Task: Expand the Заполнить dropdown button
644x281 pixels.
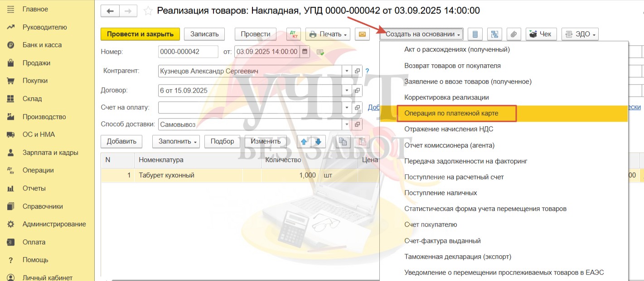Action: click(x=176, y=142)
